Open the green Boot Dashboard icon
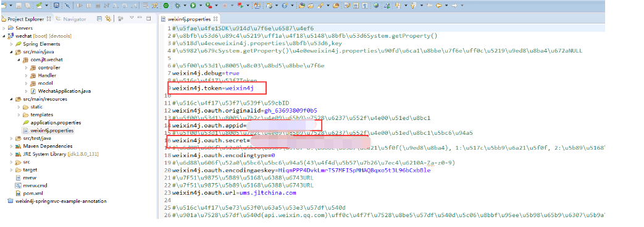 click(165, 6)
